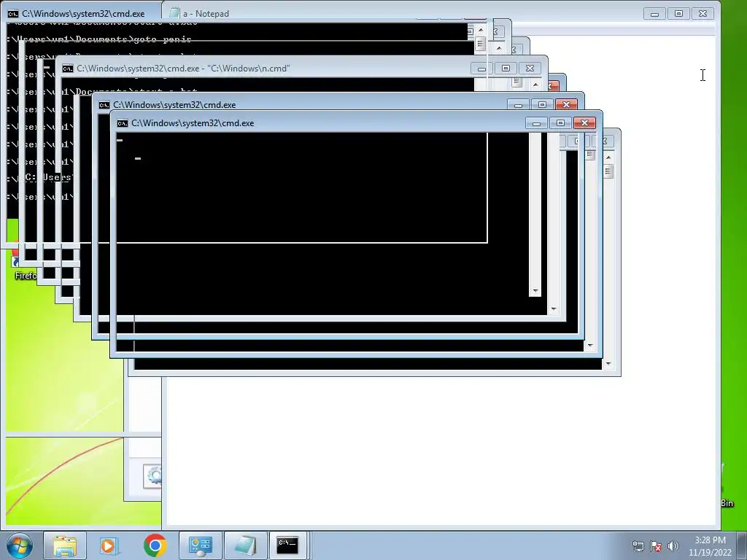Close the Notepad window
Image resolution: width=747 pixels, height=560 pixels.
coord(703,14)
